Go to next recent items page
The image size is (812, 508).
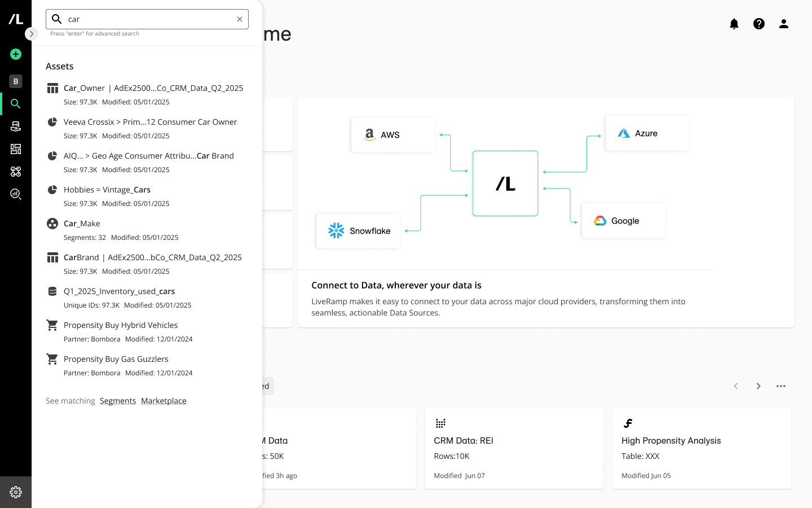[x=758, y=386]
